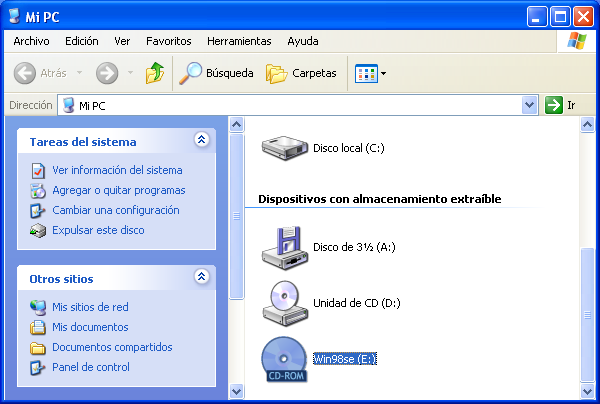
Task: Select the Disco de 3½ (A:) floppy icon
Action: tap(285, 247)
